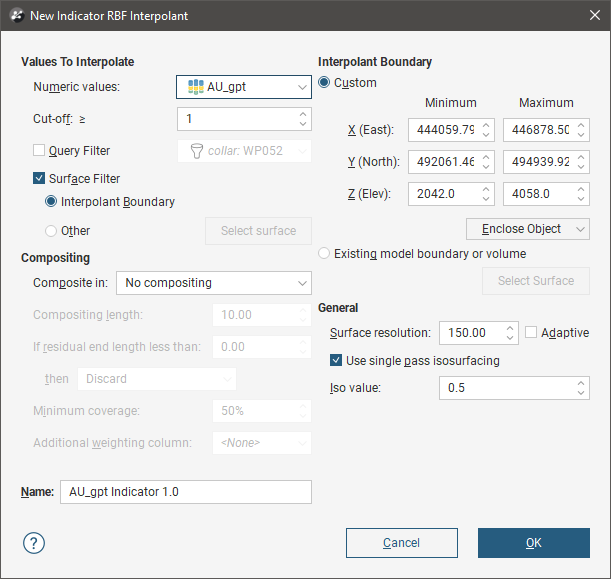Click the Leapfrog icon in title bar

click(x=15, y=16)
